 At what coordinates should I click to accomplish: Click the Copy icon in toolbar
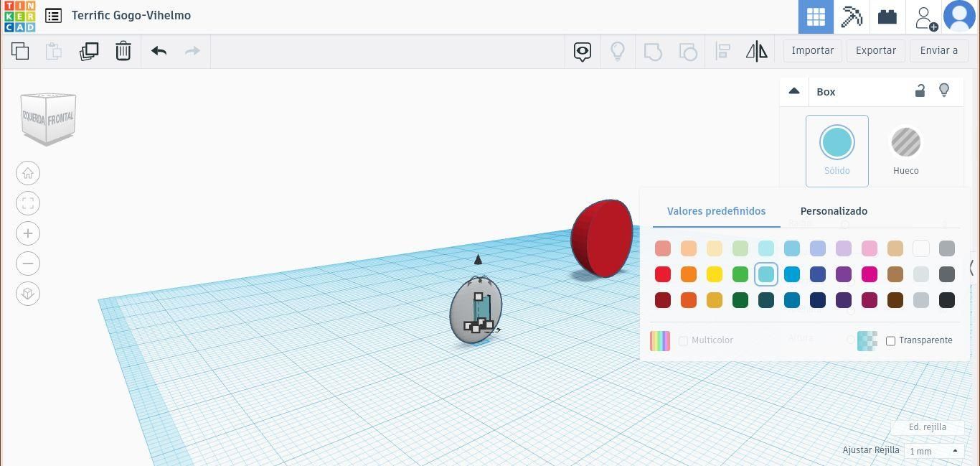click(x=20, y=51)
